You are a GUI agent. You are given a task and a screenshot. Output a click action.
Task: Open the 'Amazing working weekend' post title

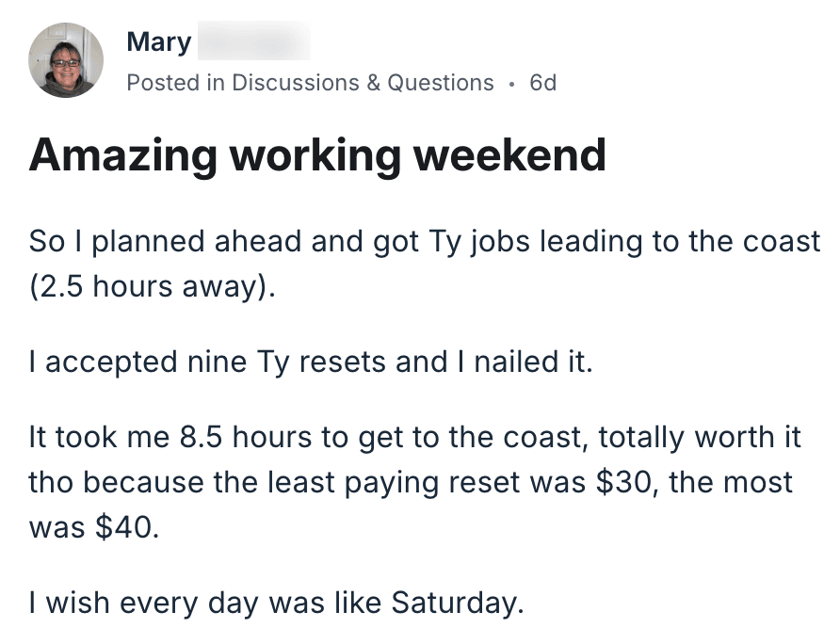coord(317,155)
